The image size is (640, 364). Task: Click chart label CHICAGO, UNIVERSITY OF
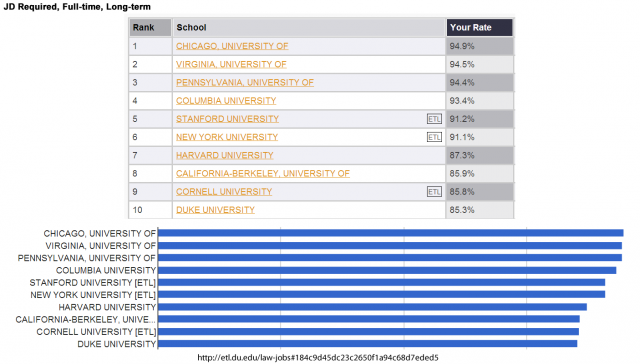pos(100,233)
